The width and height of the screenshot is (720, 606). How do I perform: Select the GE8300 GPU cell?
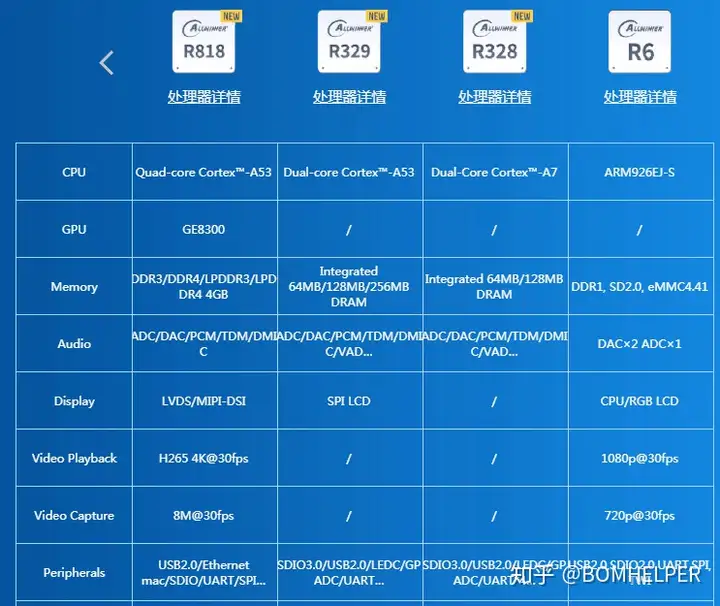tap(204, 229)
